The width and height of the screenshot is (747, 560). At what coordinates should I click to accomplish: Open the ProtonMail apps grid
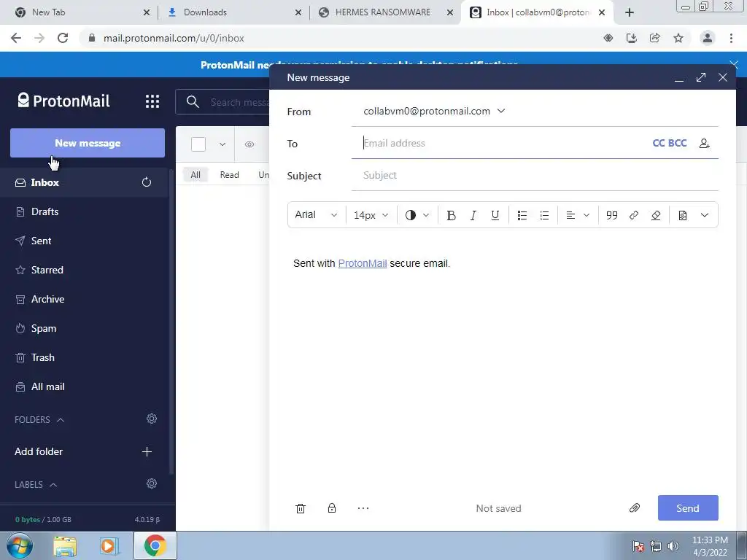[x=152, y=101]
